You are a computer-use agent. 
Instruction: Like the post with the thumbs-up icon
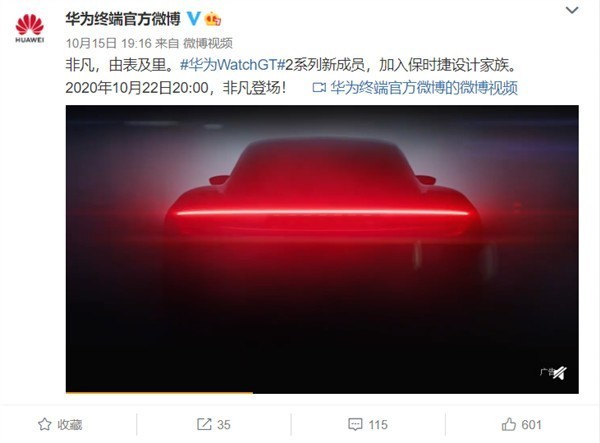[x=509, y=424]
